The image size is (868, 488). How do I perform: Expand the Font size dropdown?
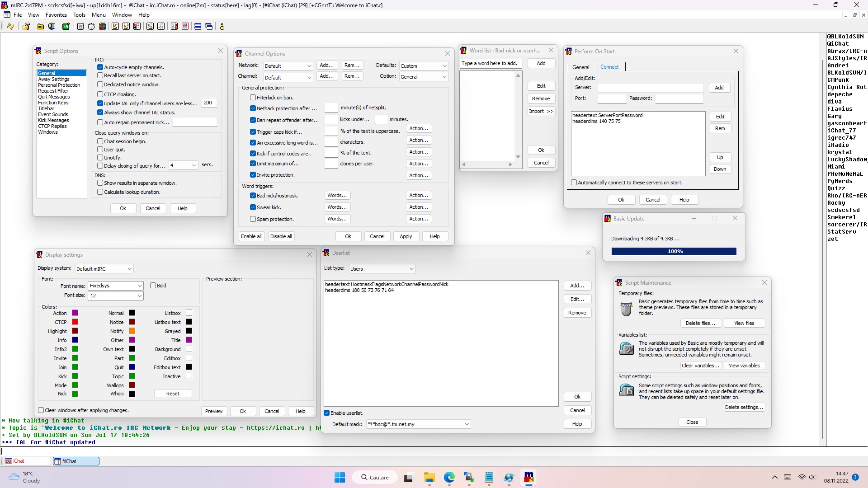click(x=116, y=296)
